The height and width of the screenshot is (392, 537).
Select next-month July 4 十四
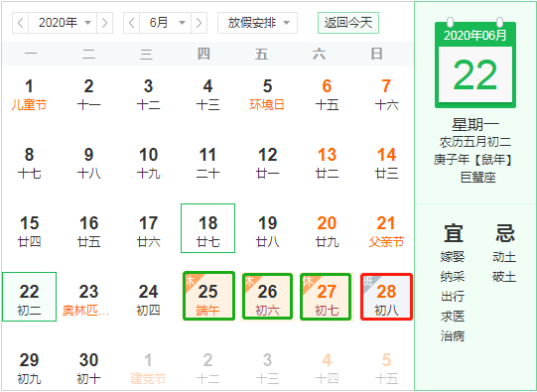(327, 368)
